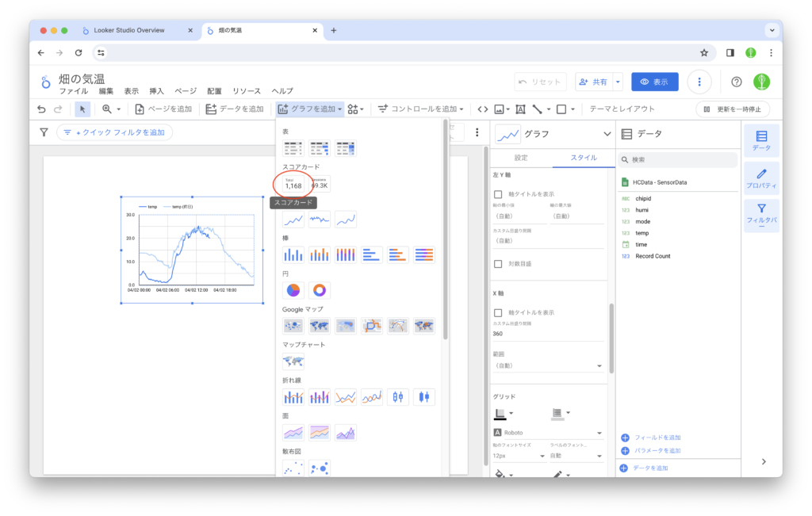
Task: Pick the first vertical bar chart
Action: click(293, 254)
